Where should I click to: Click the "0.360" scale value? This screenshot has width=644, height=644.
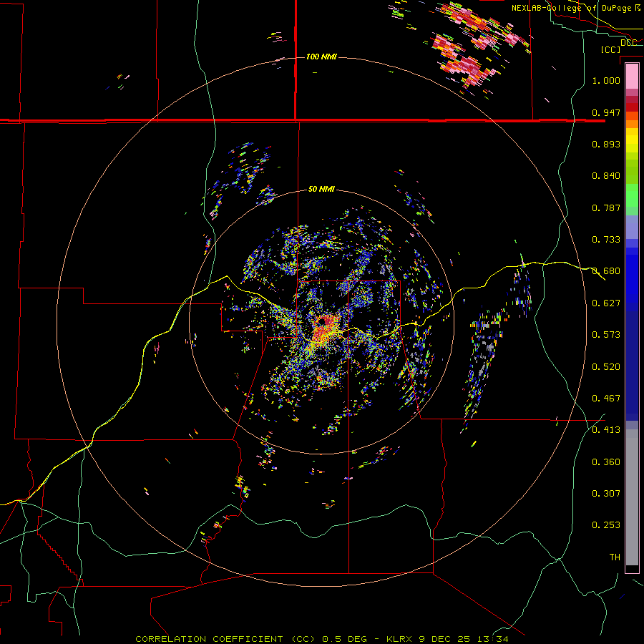point(606,462)
